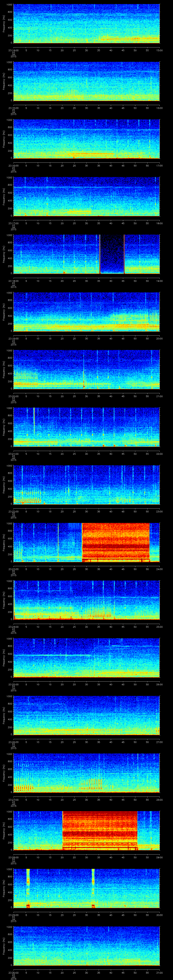Click the 21:00 end time label

[x=159, y=396]
